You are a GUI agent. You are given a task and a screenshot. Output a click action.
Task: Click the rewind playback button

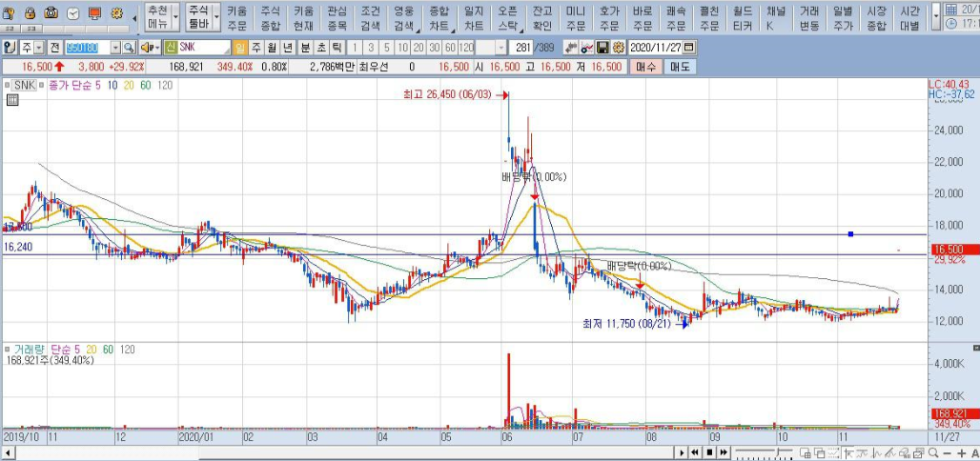[694, 452]
